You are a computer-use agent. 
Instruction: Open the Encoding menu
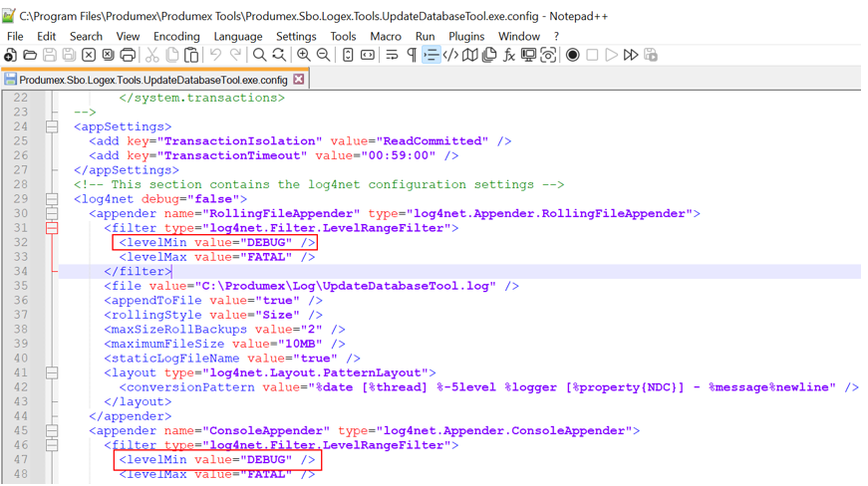pos(176,37)
